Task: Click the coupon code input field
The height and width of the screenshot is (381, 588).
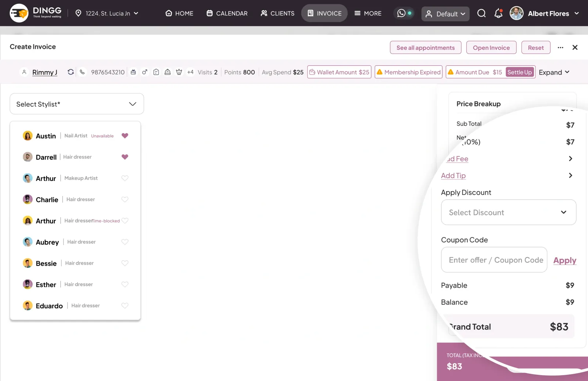Action: (494, 260)
